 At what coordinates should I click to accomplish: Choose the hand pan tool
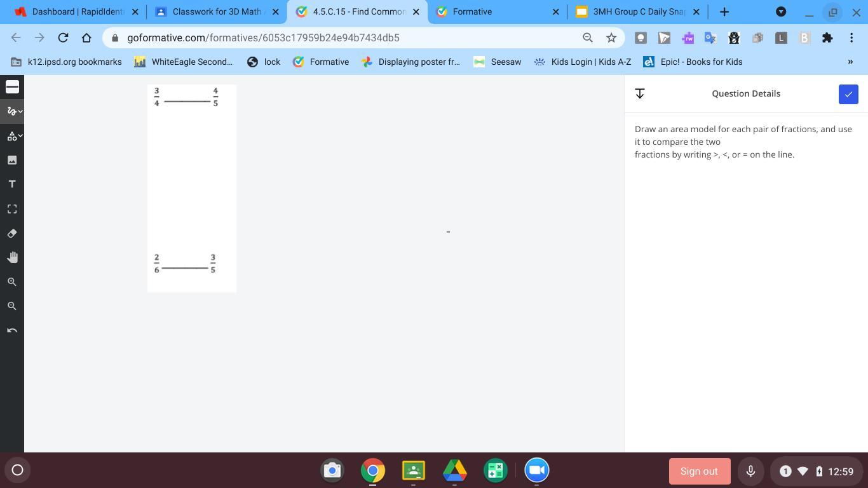tap(12, 257)
